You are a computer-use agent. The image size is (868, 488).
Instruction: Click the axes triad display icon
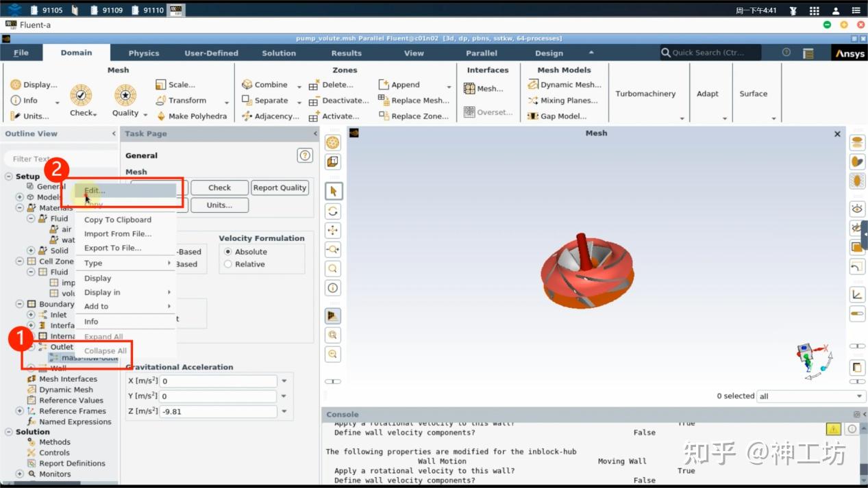[857, 295]
